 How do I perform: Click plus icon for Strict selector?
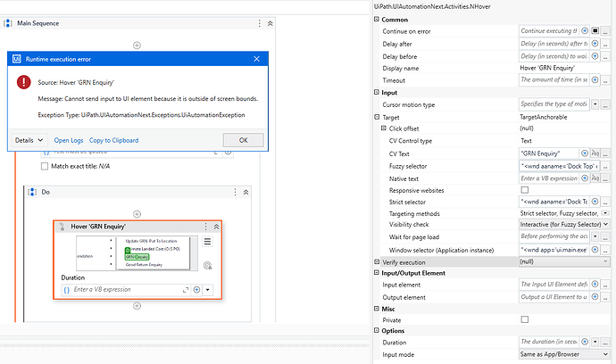tap(595, 202)
